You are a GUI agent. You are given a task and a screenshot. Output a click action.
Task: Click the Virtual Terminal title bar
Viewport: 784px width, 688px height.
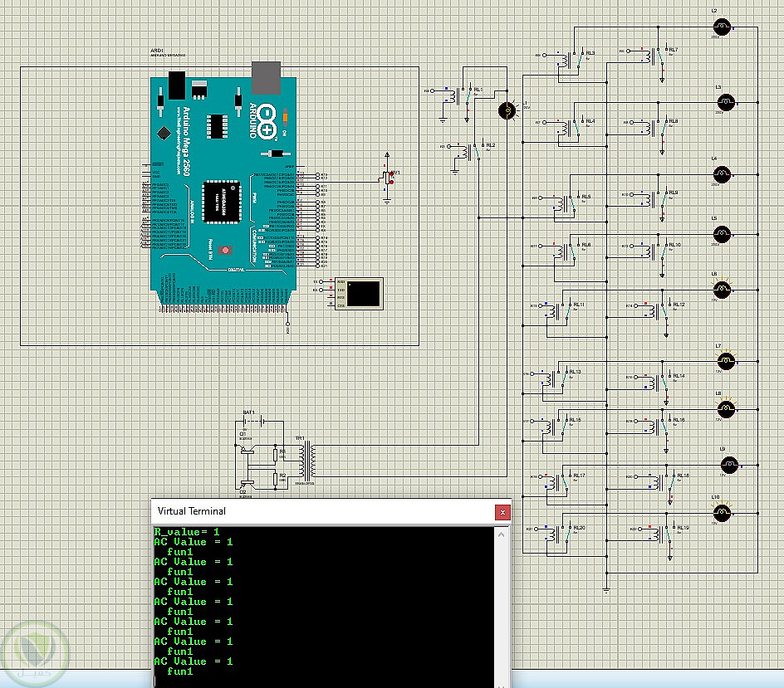click(x=324, y=511)
